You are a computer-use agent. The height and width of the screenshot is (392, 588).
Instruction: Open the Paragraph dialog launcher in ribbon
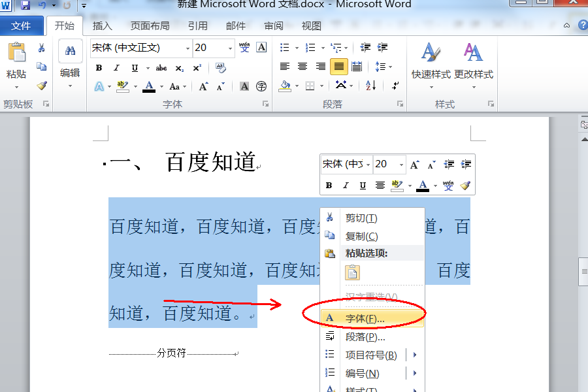(x=400, y=104)
